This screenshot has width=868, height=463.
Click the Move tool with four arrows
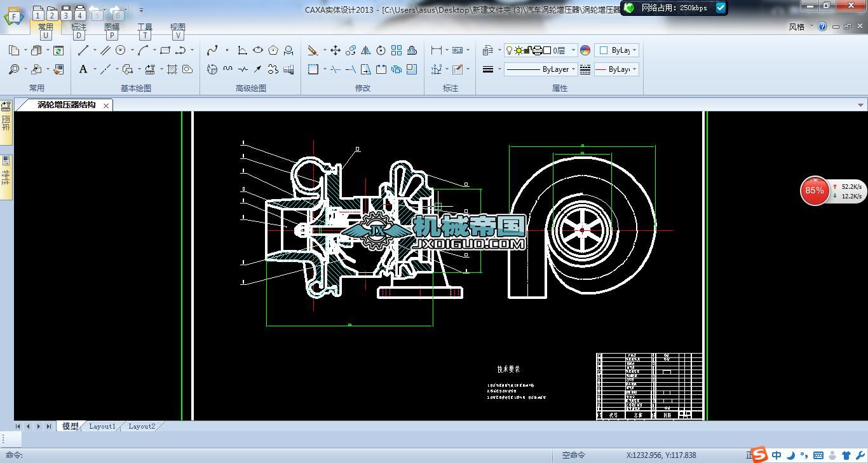tap(335, 50)
